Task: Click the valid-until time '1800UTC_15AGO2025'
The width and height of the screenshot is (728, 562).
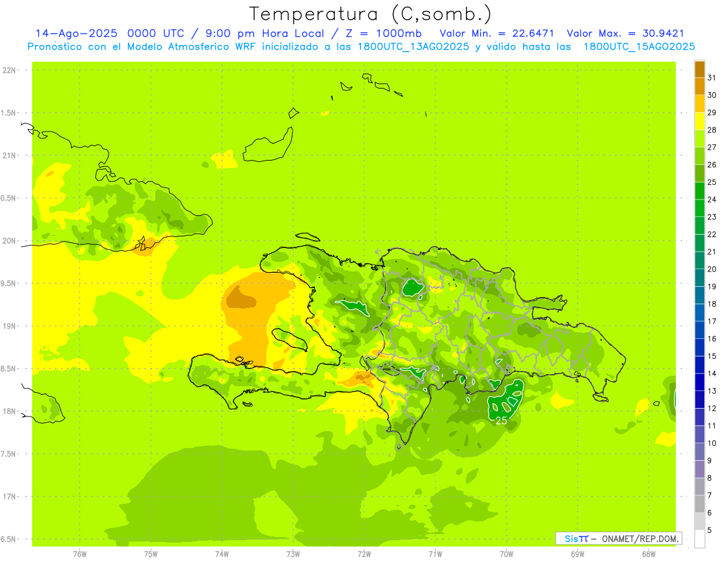Action: pos(639,47)
